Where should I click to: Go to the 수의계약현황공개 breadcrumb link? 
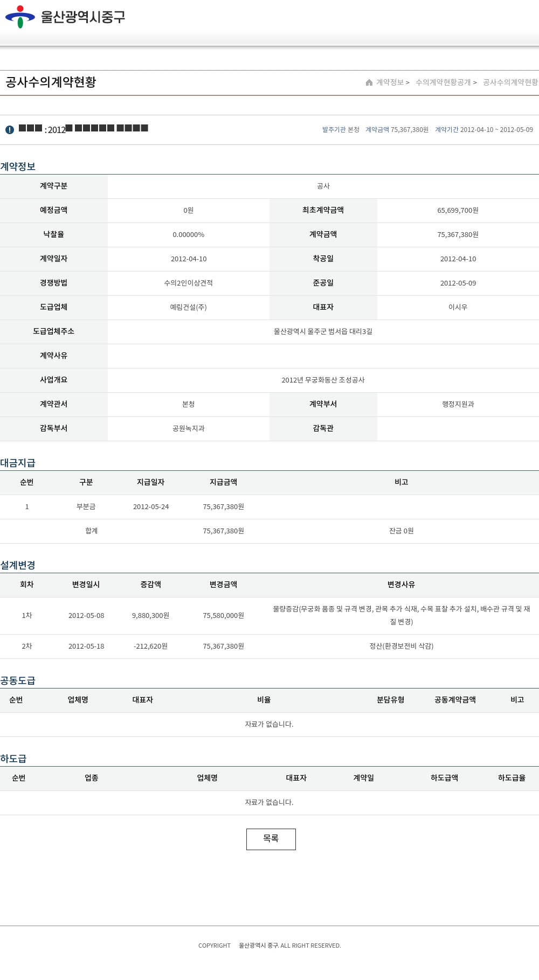443,82
